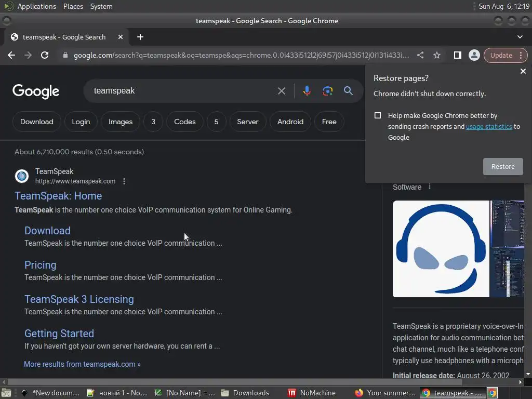Enable sending crash reports checkbox
The width and height of the screenshot is (532, 399).
coord(378,115)
